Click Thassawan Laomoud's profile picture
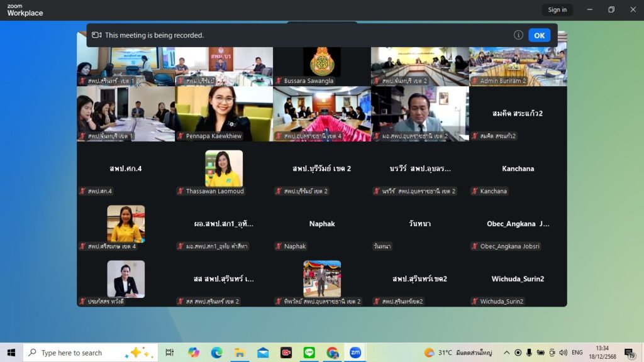Screen dimensions: 644x362 coord(224,168)
